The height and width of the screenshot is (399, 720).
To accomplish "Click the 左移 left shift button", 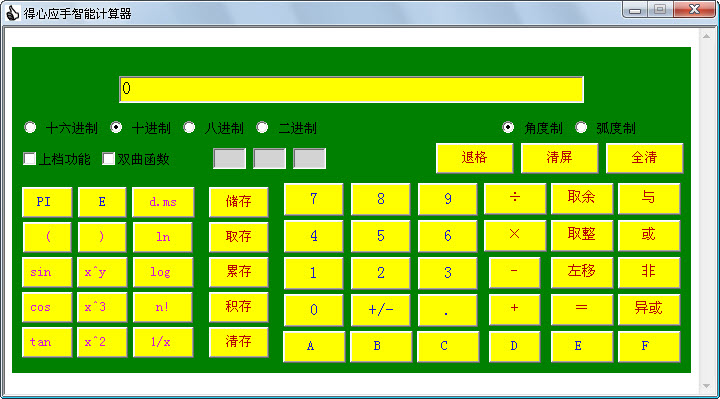I will pos(582,272).
